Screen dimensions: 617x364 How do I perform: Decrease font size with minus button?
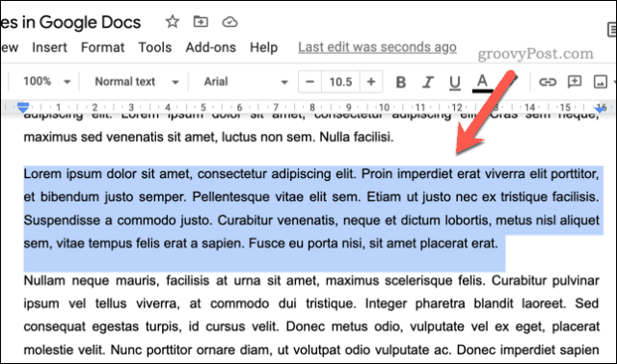click(x=309, y=82)
